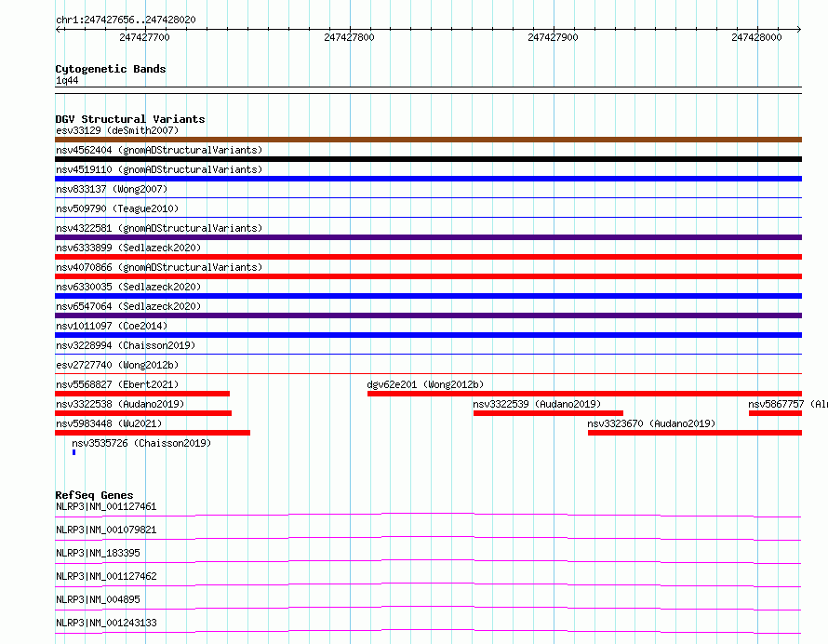Click the nsv509790 (Teague2010) variant label

(116, 208)
